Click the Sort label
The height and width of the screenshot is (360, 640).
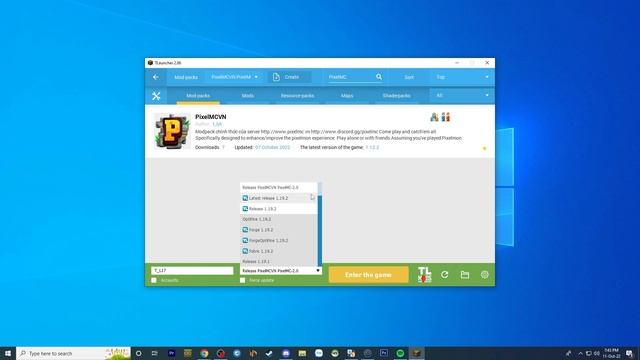(409, 77)
